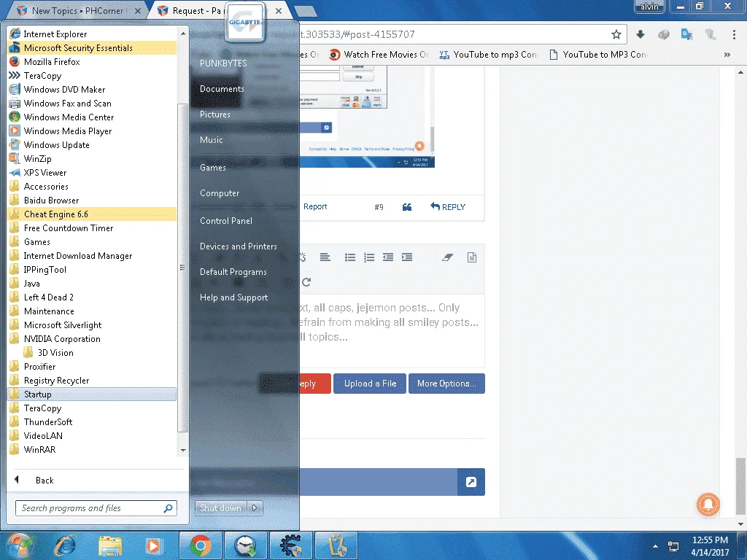Insert an unordered bullet list

[350, 257]
